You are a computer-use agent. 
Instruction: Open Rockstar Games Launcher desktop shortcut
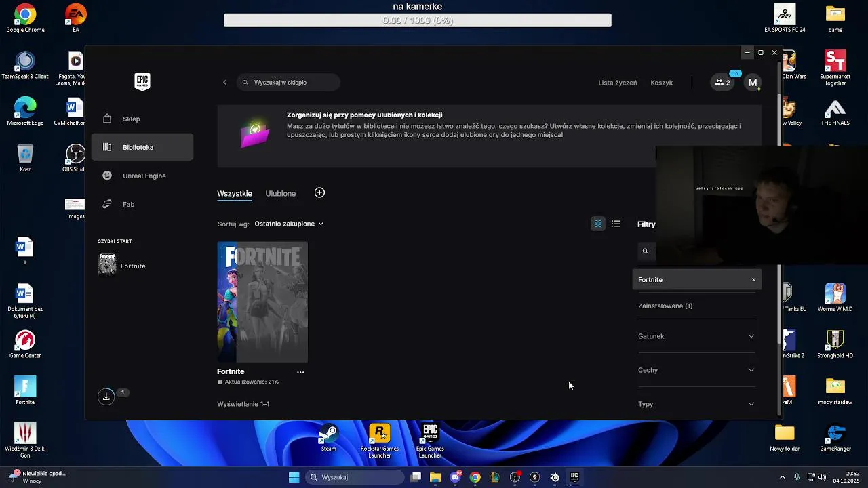pos(379,441)
